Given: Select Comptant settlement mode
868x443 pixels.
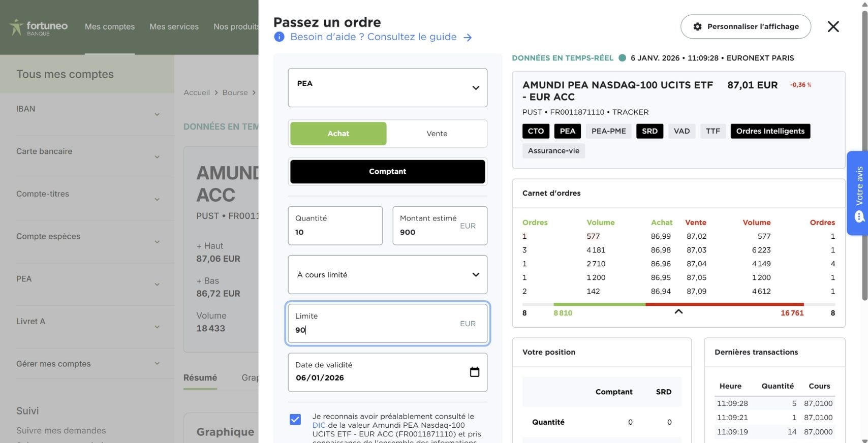Looking at the screenshot, I should [x=387, y=172].
